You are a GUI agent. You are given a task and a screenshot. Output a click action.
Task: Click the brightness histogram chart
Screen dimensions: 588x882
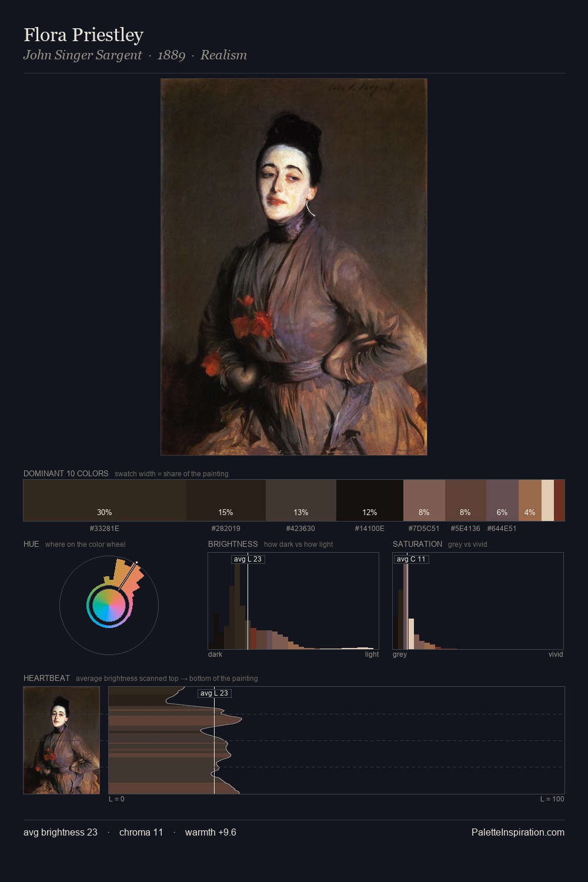pos(293,601)
